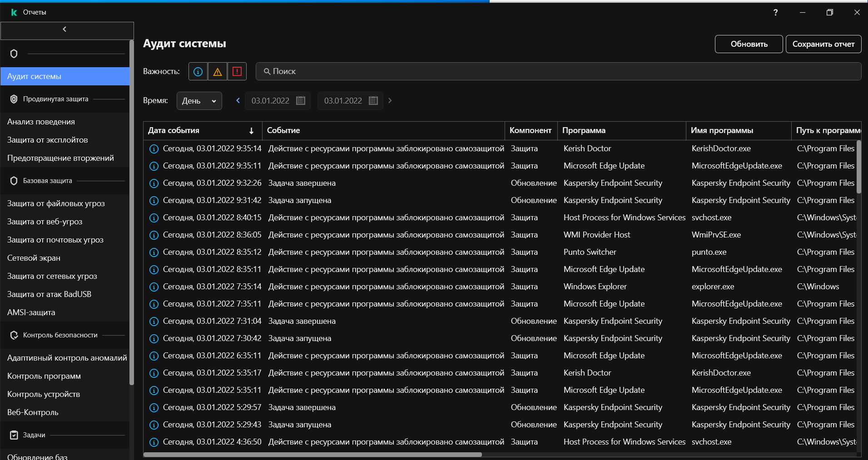Image resolution: width=868 pixels, height=460 pixels.
Task: Open Контроль программ report
Action: coord(65,376)
